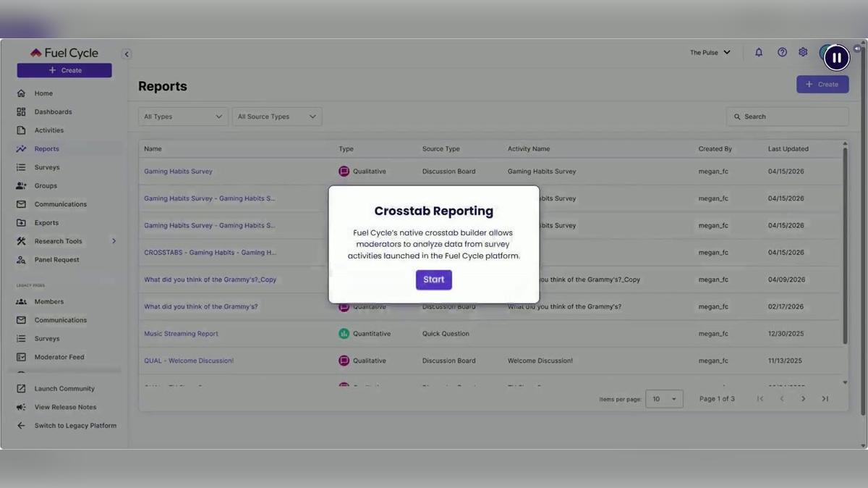Click the legacy Members icon
This screenshot has height=488, width=868.
(21, 301)
